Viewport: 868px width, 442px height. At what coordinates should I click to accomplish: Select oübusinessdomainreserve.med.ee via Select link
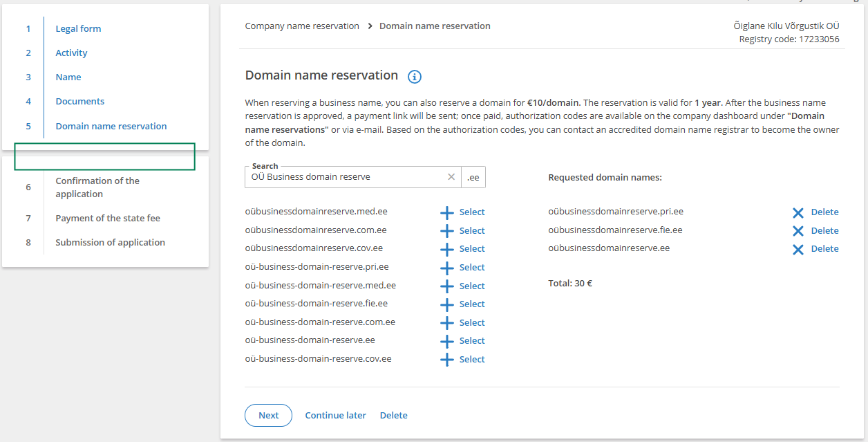click(472, 212)
